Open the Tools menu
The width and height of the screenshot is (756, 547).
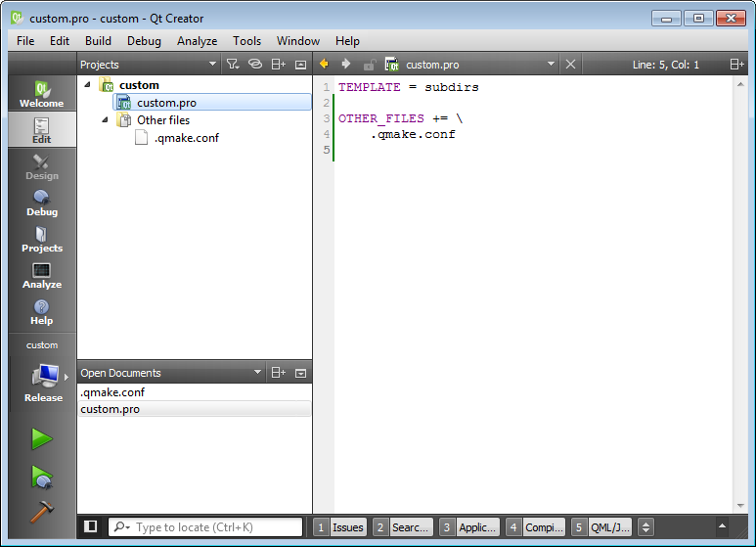(246, 41)
